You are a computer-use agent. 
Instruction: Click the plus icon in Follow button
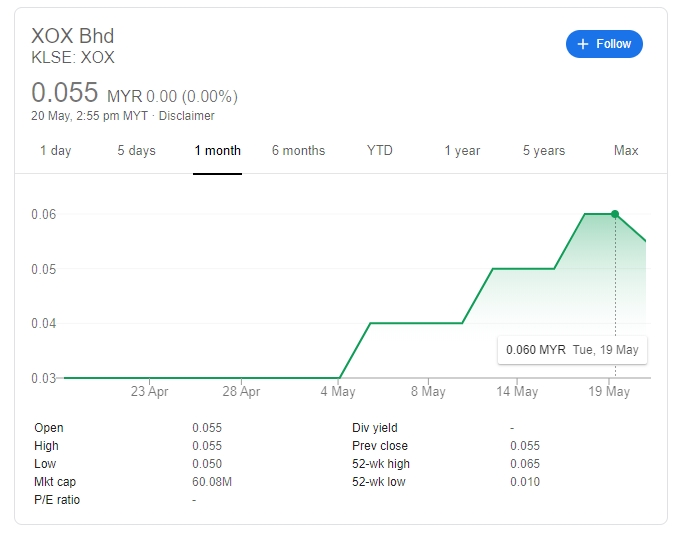[x=584, y=44]
